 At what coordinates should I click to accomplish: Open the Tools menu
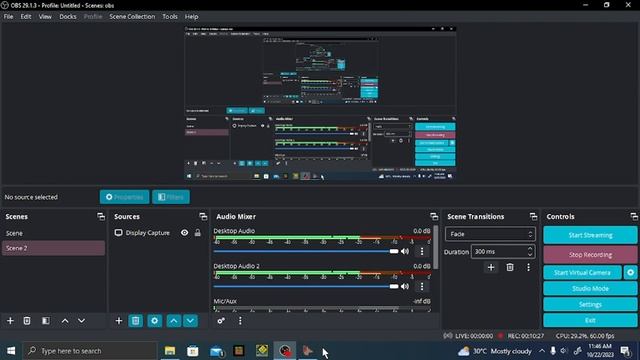coord(170,17)
